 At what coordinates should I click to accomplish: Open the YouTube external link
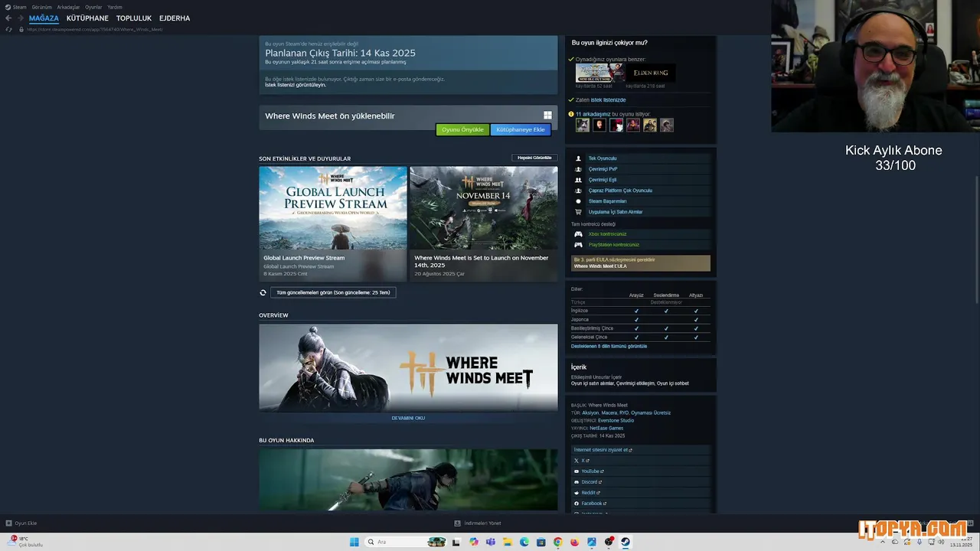tap(592, 471)
